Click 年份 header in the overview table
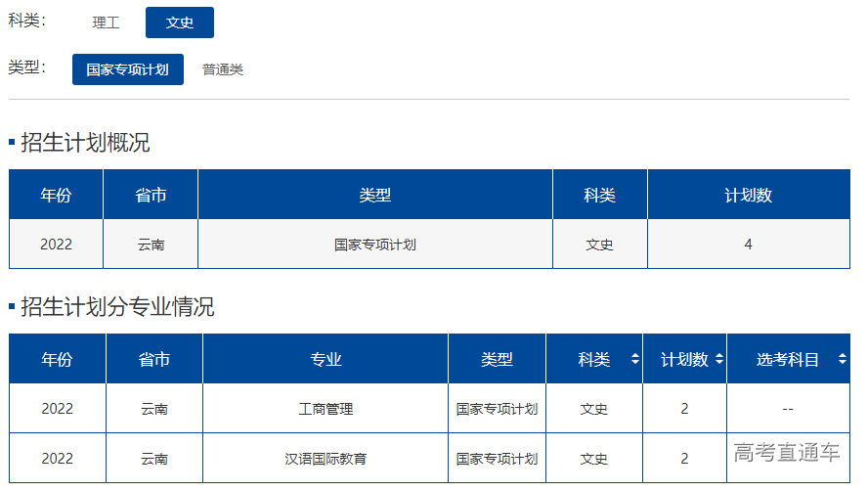Screen dimensions: 868x491 56,195
